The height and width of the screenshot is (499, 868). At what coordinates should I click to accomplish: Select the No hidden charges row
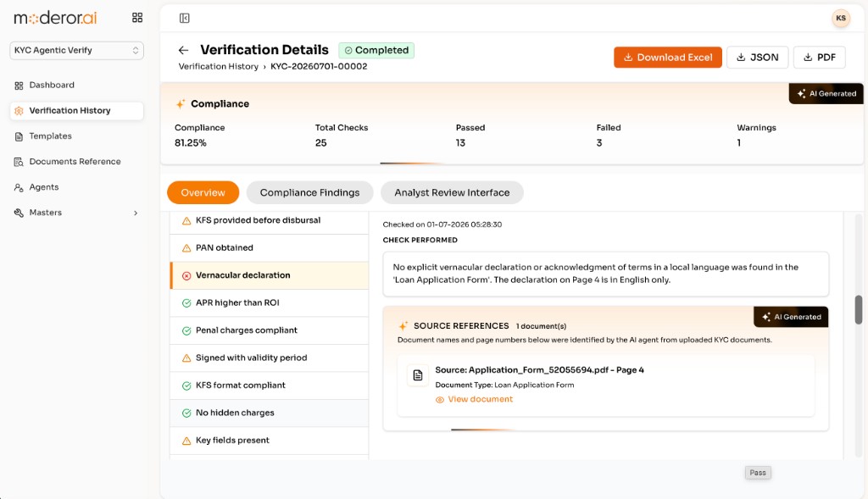coord(270,413)
